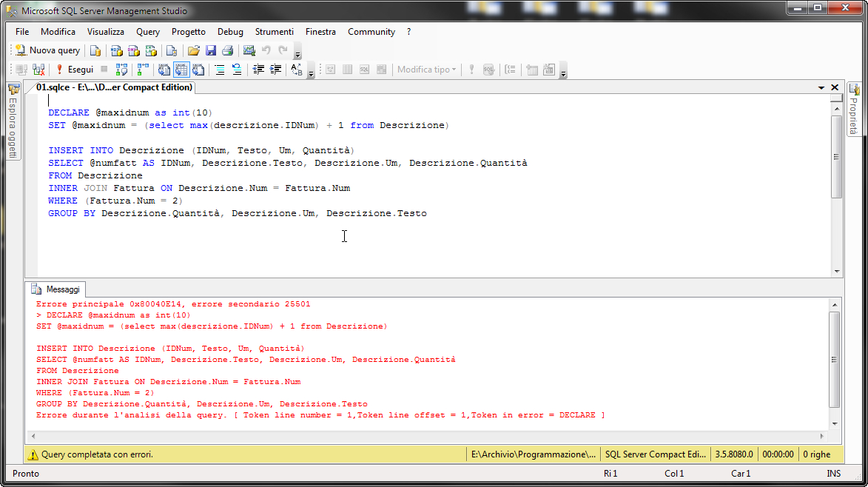Decrease the line indent icon

[258, 70]
